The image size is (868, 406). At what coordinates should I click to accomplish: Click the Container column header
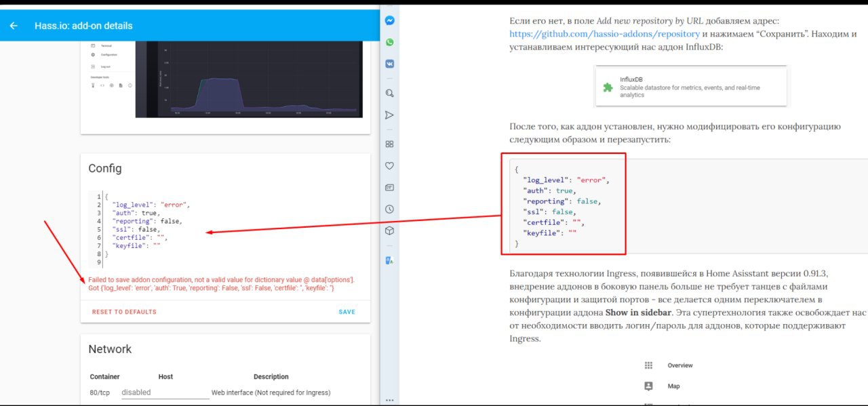coord(104,377)
